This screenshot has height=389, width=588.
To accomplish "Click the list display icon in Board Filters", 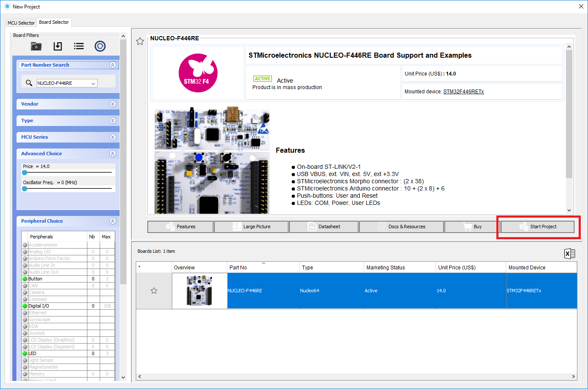I will point(78,46).
